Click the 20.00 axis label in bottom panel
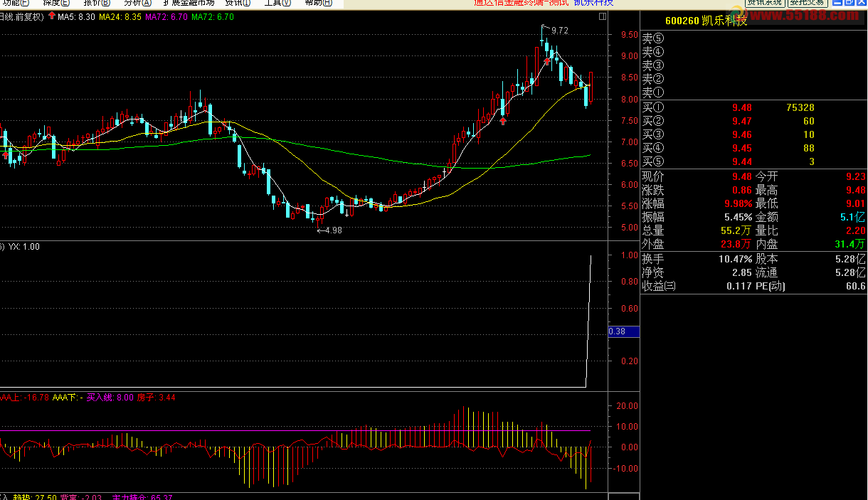The width and height of the screenshot is (868, 500). click(x=626, y=406)
